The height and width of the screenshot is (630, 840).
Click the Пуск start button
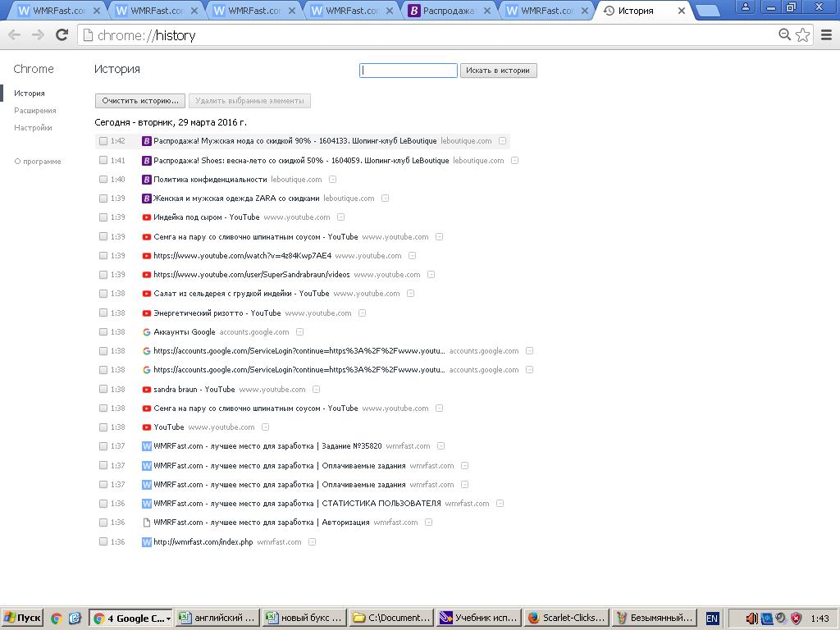click(x=22, y=619)
